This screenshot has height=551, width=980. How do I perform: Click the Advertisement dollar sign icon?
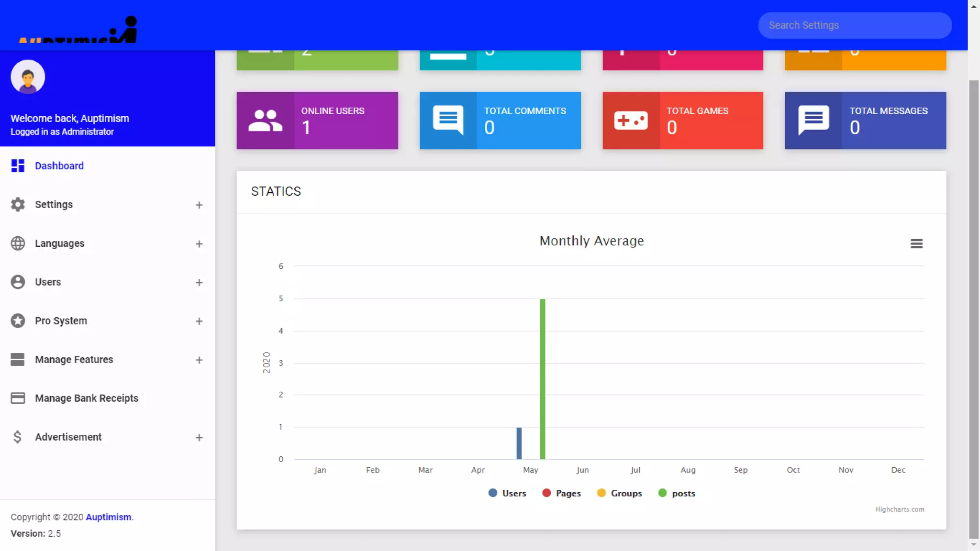18,437
